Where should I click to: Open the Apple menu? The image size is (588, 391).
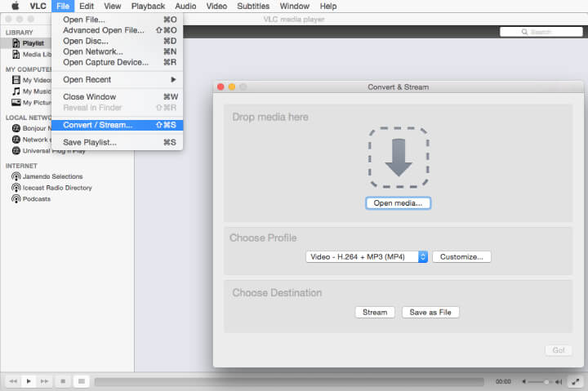(x=15, y=6)
